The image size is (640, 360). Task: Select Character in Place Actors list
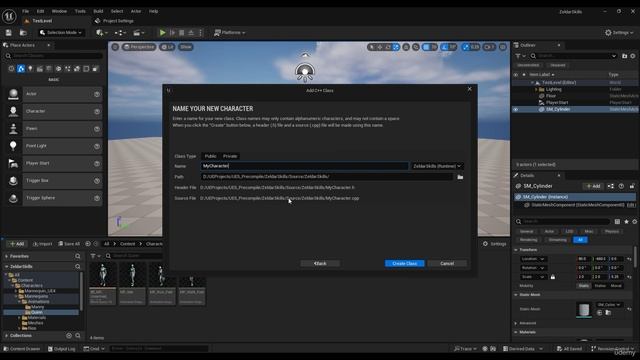(54, 111)
